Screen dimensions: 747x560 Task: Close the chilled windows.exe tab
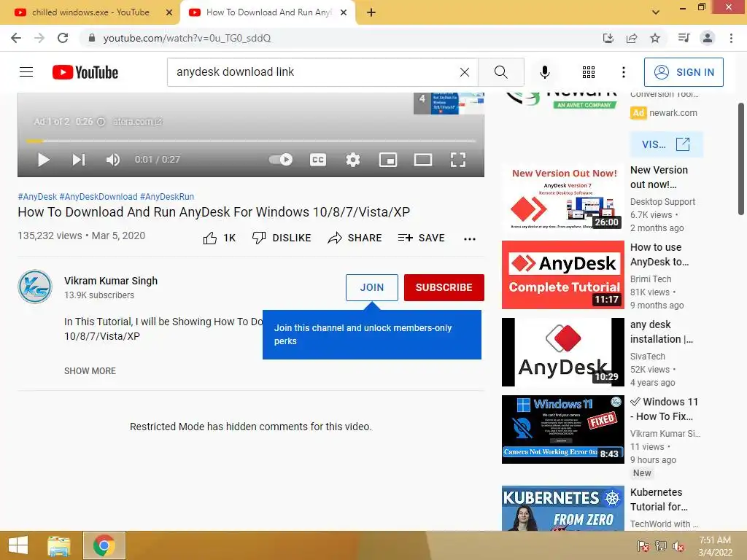(x=169, y=12)
